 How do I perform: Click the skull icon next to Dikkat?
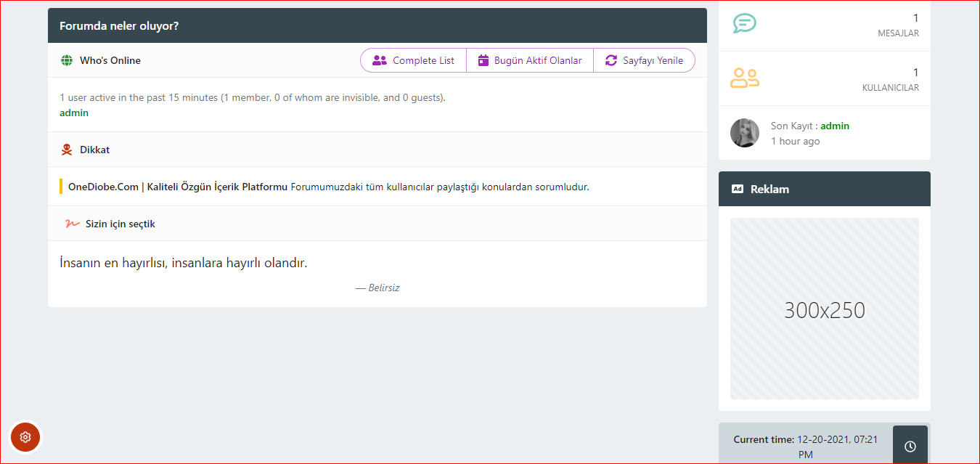tap(67, 150)
